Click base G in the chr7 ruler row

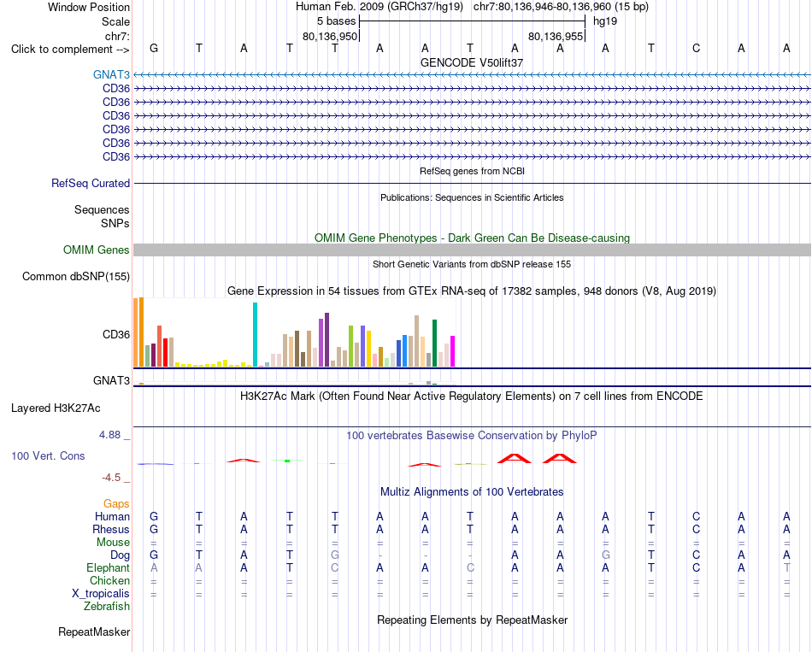click(154, 48)
